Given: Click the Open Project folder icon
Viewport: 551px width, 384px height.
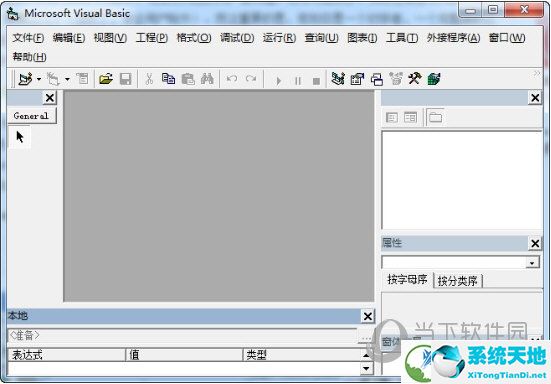Looking at the screenshot, I should (106, 79).
